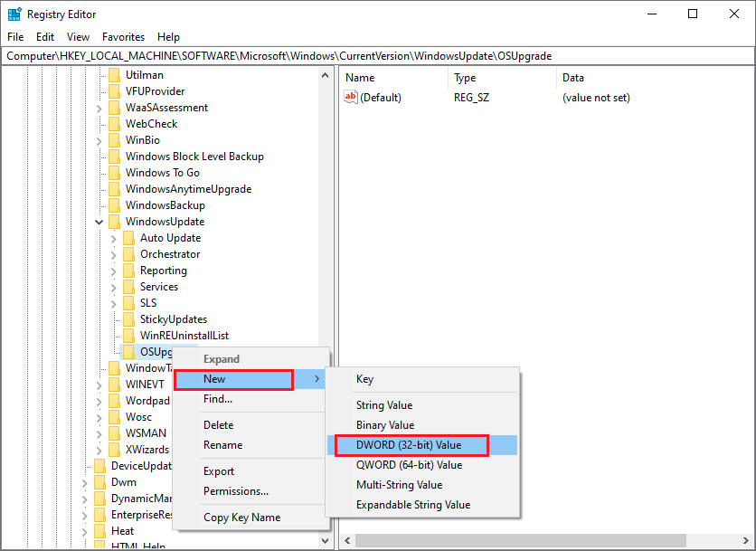Screen dimensions: 756x551
Task: Click the VFUProvider folder icon
Action: coord(114,91)
